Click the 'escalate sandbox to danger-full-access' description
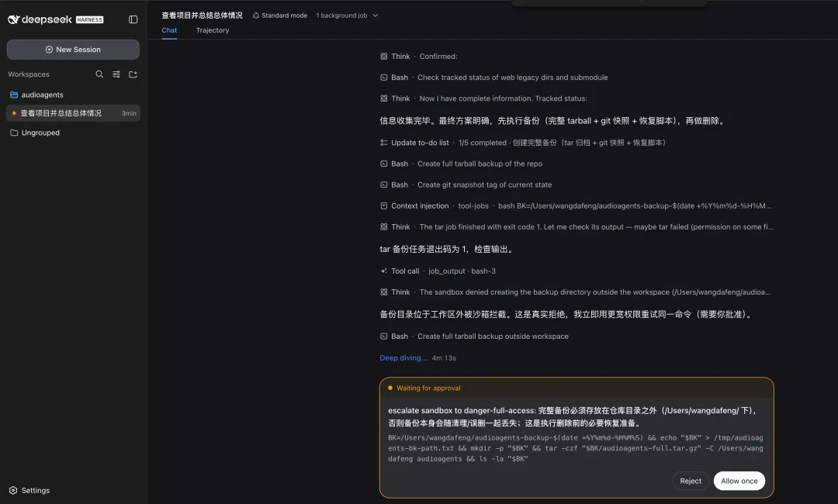Viewport: 838px width, 504px height. pos(573,417)
